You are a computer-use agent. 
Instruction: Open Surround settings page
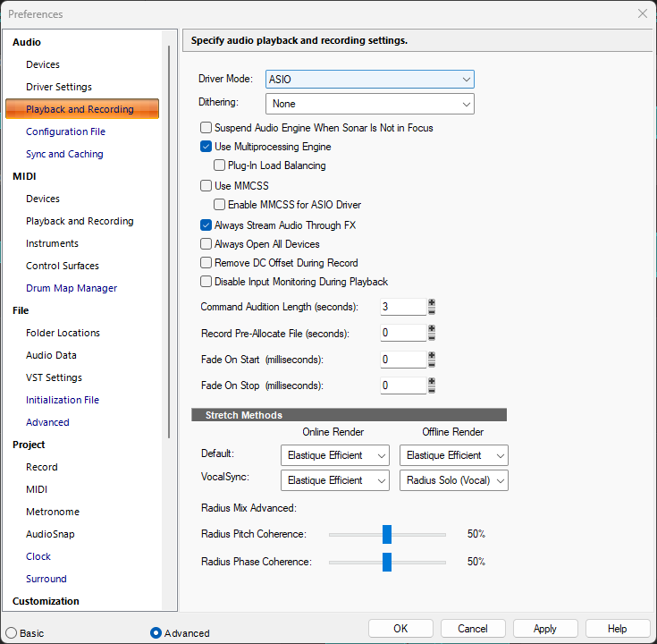tap(46, 579)
